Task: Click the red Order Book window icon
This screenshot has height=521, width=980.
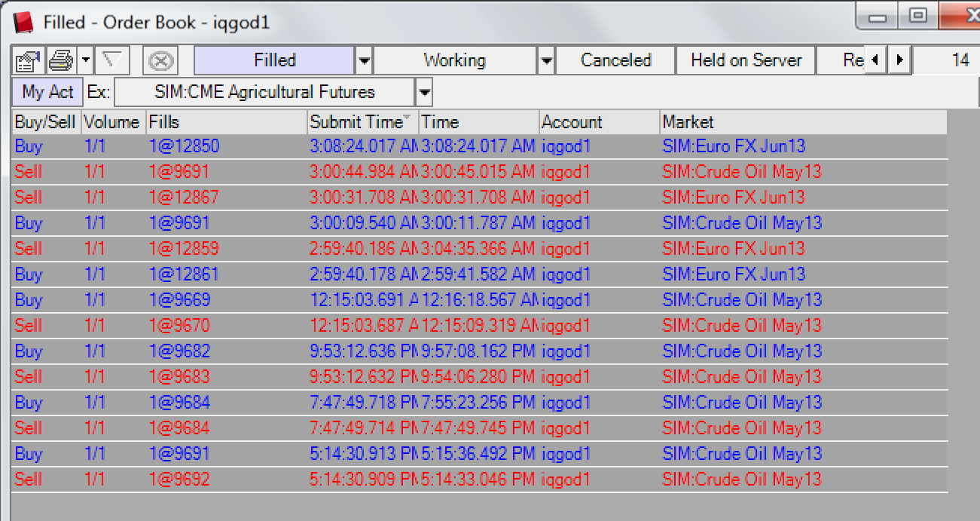Action: [24, 23]
